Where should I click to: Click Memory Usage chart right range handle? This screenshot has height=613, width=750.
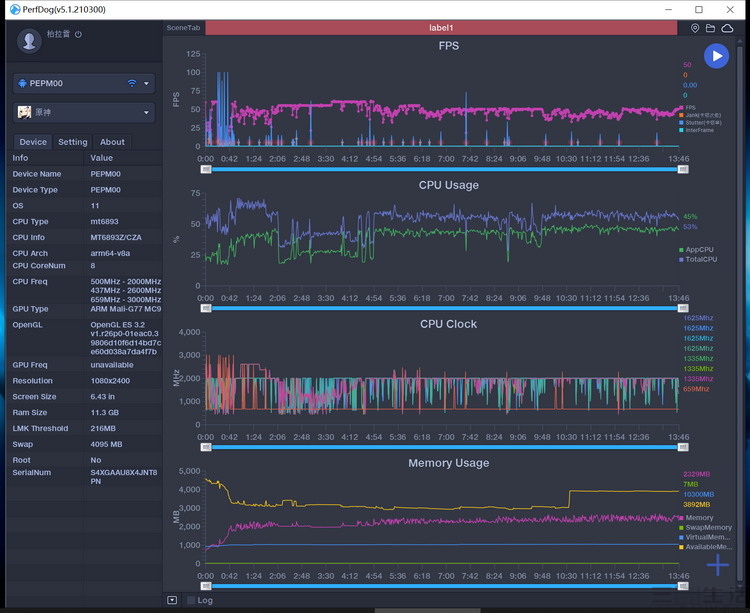(683, 586)
